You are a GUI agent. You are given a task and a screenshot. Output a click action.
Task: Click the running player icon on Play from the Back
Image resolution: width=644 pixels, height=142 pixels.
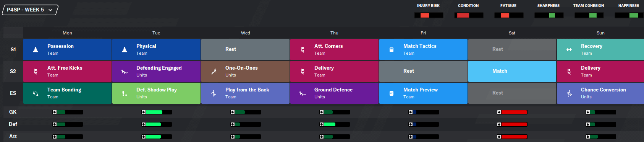[214, 93]
